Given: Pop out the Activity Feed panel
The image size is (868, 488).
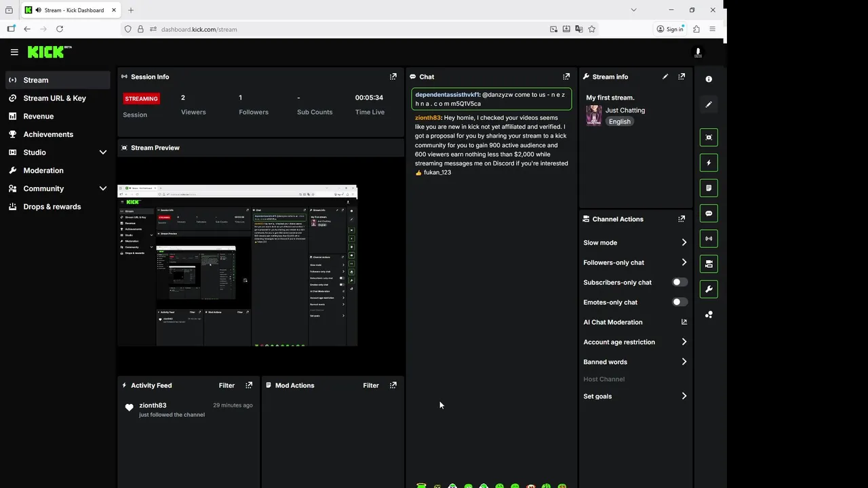Looking at the screenshot, I should coord(249,385).
